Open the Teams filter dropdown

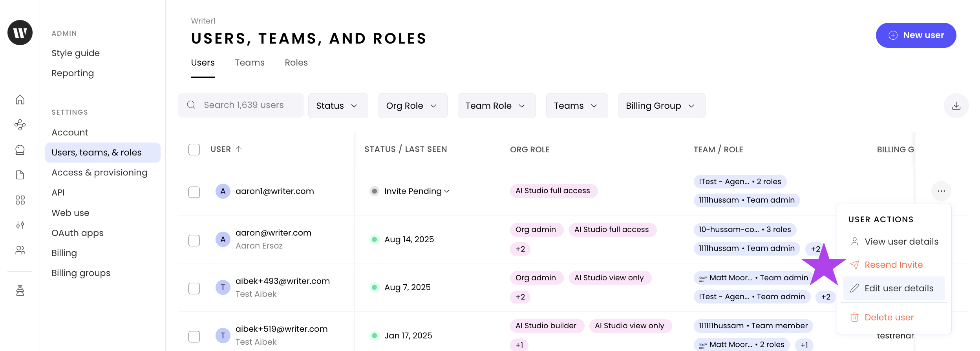point(577,106)
